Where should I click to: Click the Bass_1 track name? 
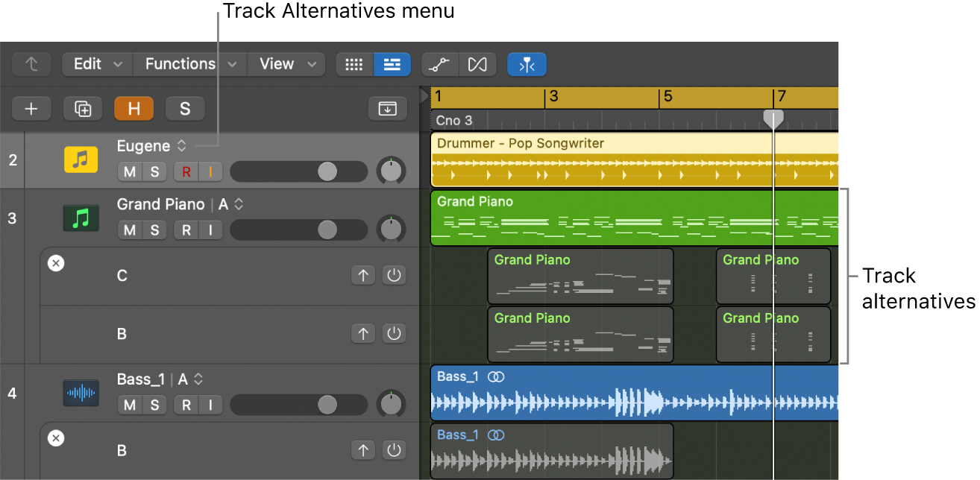(141, 379)
